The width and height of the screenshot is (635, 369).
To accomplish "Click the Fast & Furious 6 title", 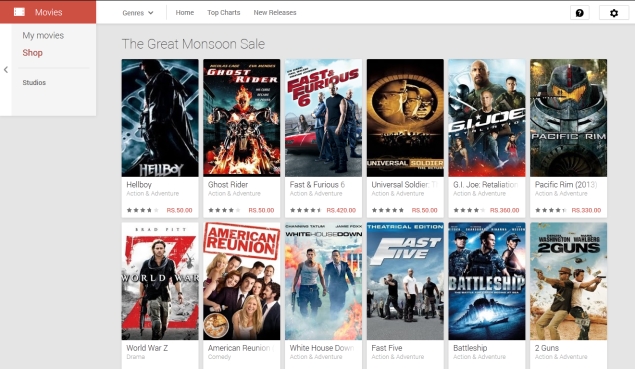I will [317, 185].
